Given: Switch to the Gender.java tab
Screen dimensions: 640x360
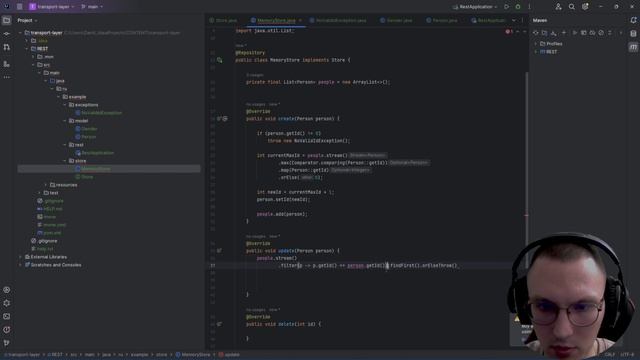Looking at the screenshot, I should tap(396, 20).
